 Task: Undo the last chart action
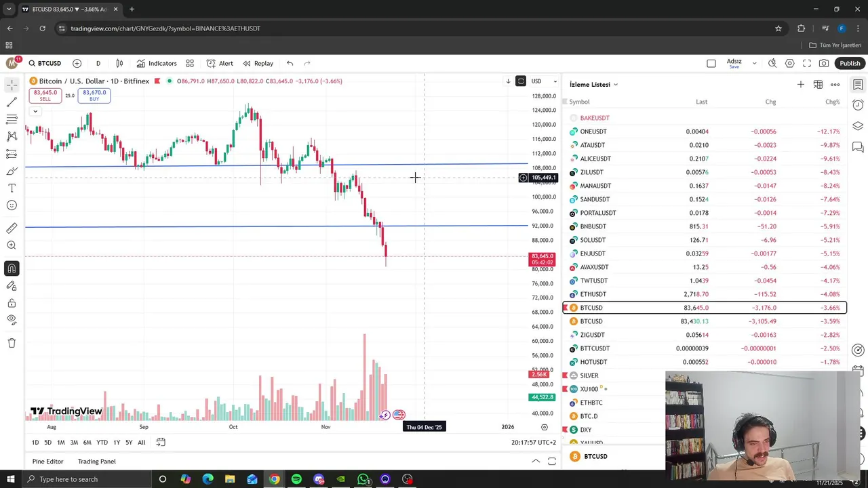pyautogui.click(x=290, y=63)
